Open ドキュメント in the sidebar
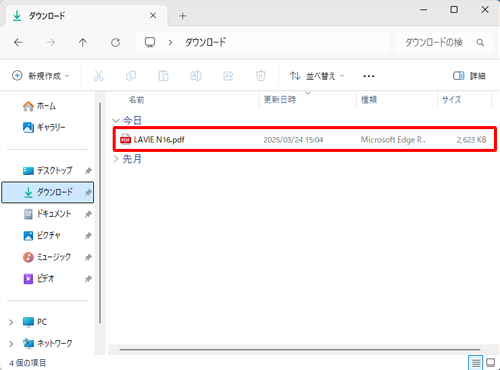The height and width of the screenshot is (370, 500). click(47, 214)
